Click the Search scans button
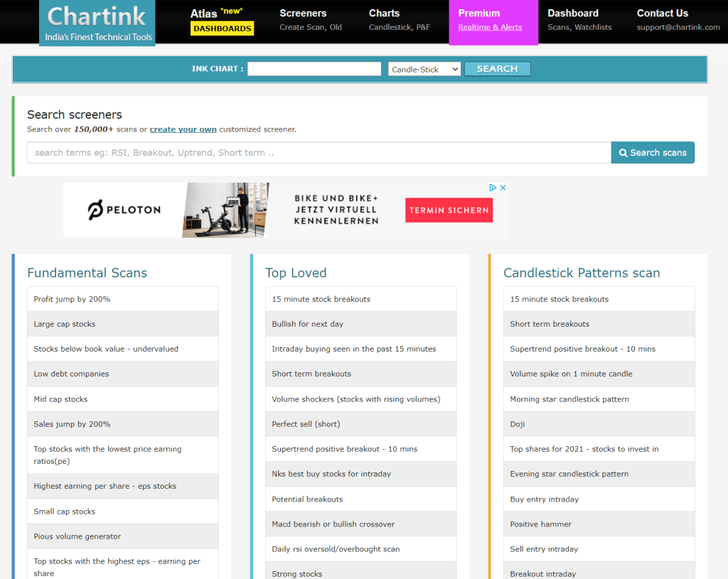The image size is (728, 579). click(653, 153)
